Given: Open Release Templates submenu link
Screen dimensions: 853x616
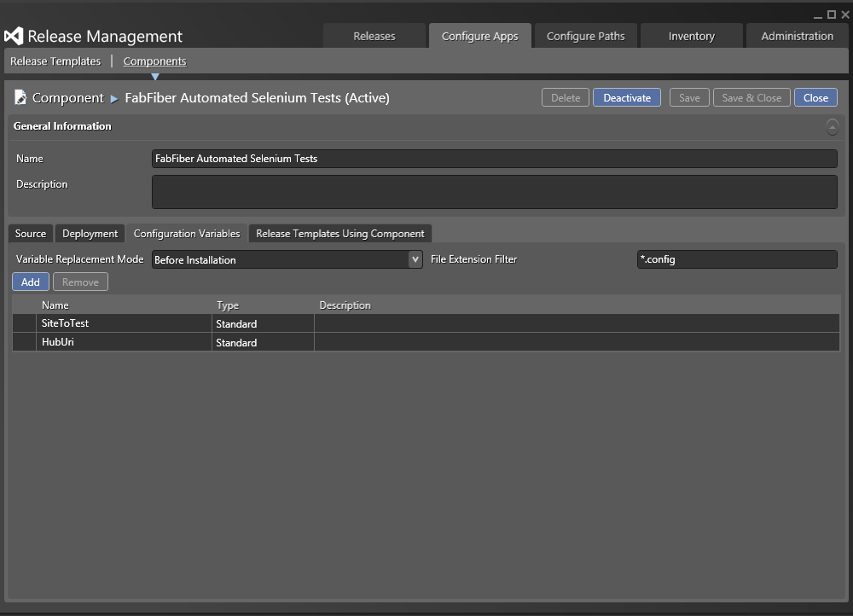Looking at the screenshot, I should 55,61.
